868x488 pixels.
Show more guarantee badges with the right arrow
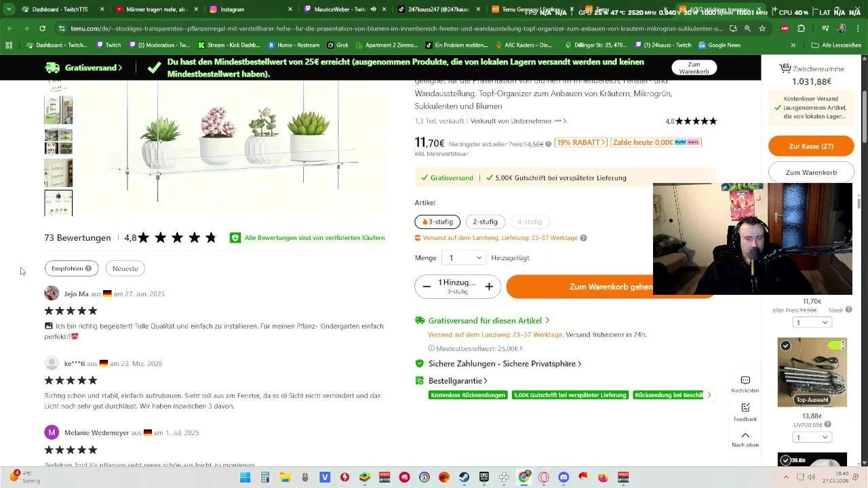coord(709,394)
